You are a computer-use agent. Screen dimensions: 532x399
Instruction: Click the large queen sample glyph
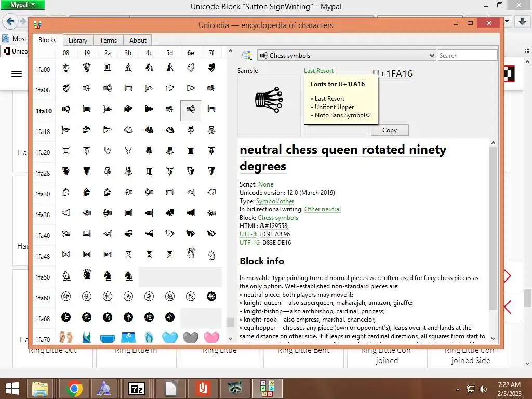269,100
